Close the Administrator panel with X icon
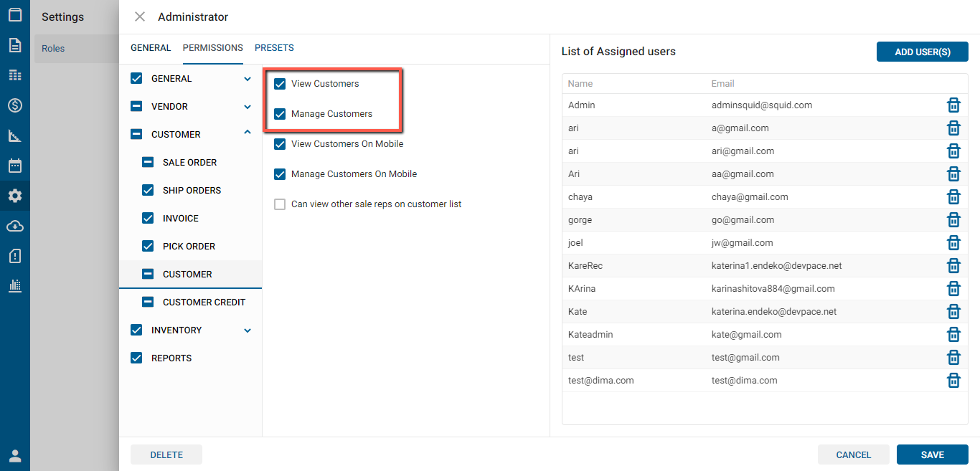Image resolution: width=980 pixels, height=471 pixels. pos(140,16)
